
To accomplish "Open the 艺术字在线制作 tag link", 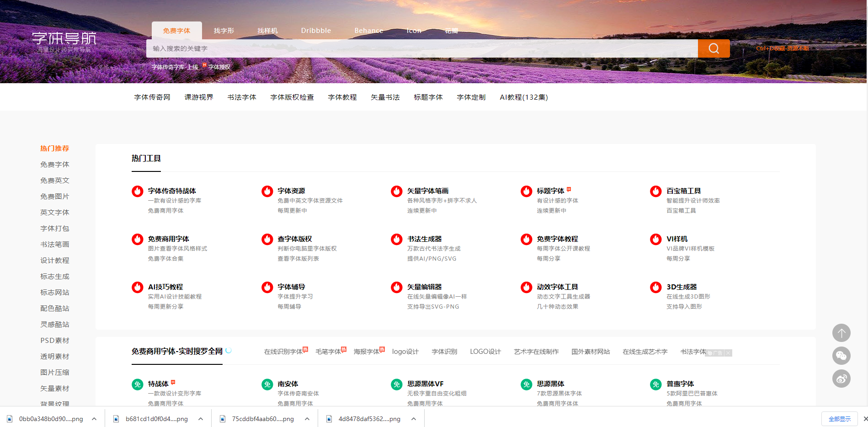I will coord(536,352).
